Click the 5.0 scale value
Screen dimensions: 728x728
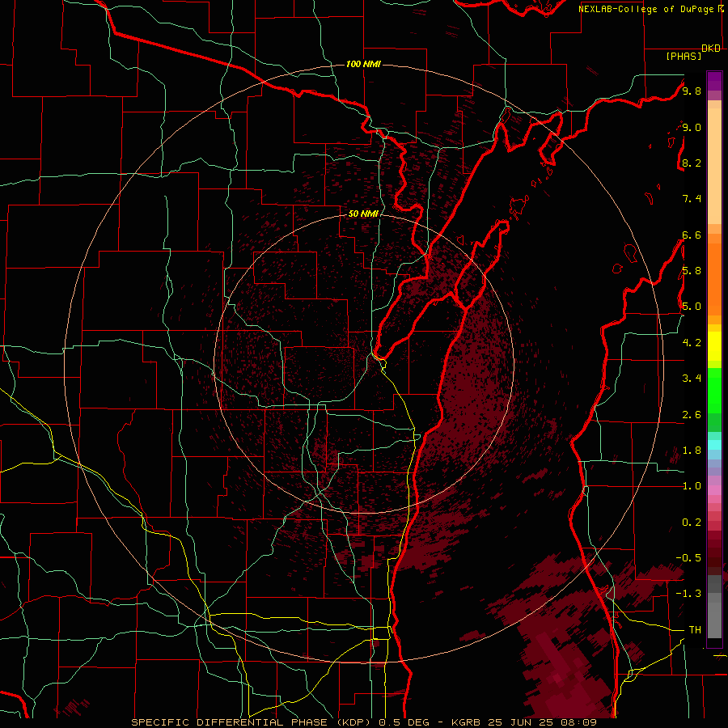(692, 307)
